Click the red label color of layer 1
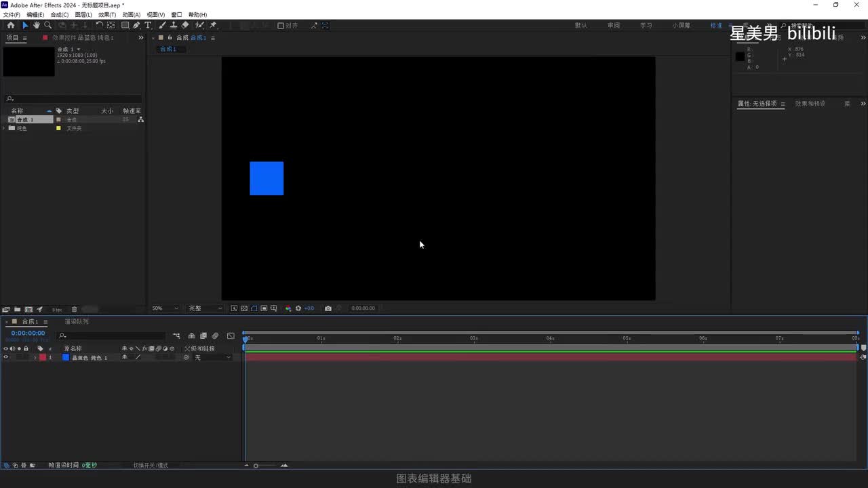Image resolution: width=868 pixels, height=488 pixels. coord(43,357)
